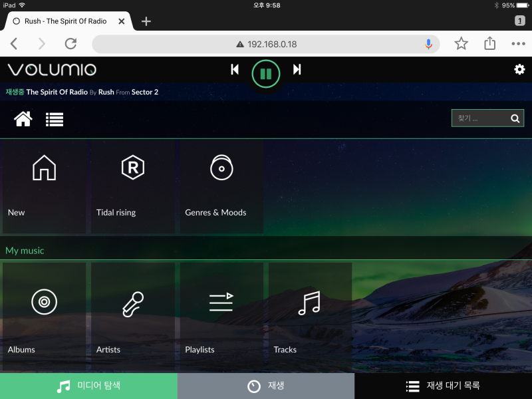Go back to the previous track
The height and width of the screenshot is (399, 532).
pyautogui.click(x=235, y=69)
